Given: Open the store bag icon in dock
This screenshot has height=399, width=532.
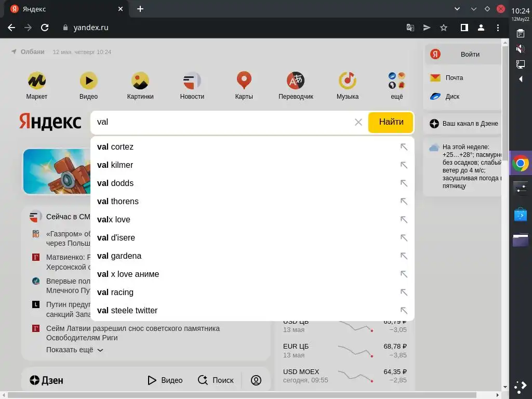Looking at the screenshot, I should coord(521,215).
